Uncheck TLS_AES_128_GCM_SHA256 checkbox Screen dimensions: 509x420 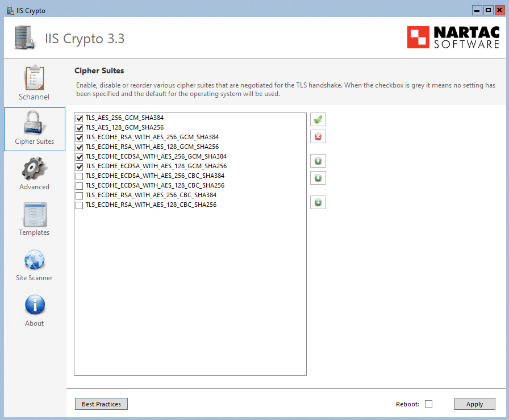[x=79, y=128]
